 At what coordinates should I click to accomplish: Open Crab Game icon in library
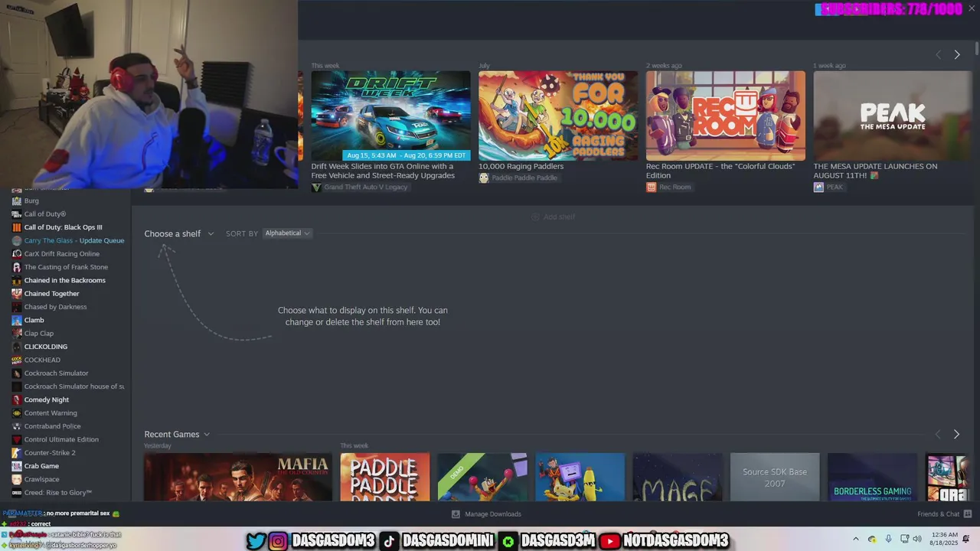coord(17,466)
